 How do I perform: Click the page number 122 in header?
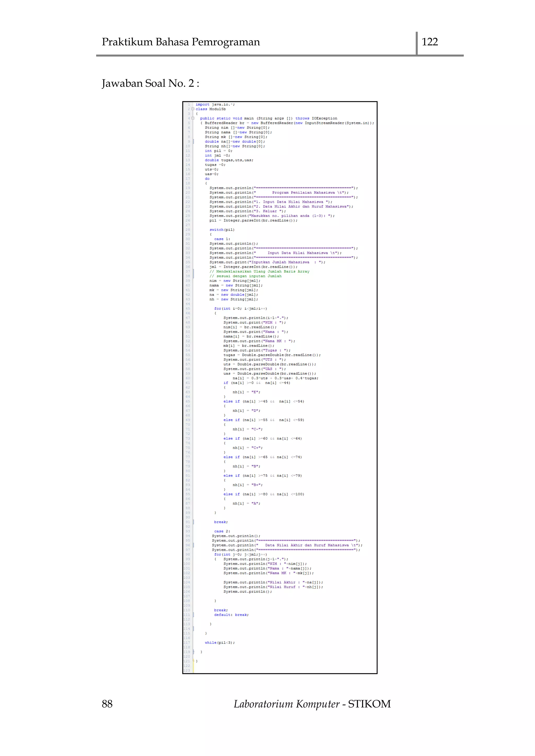[x=429, y=42]
